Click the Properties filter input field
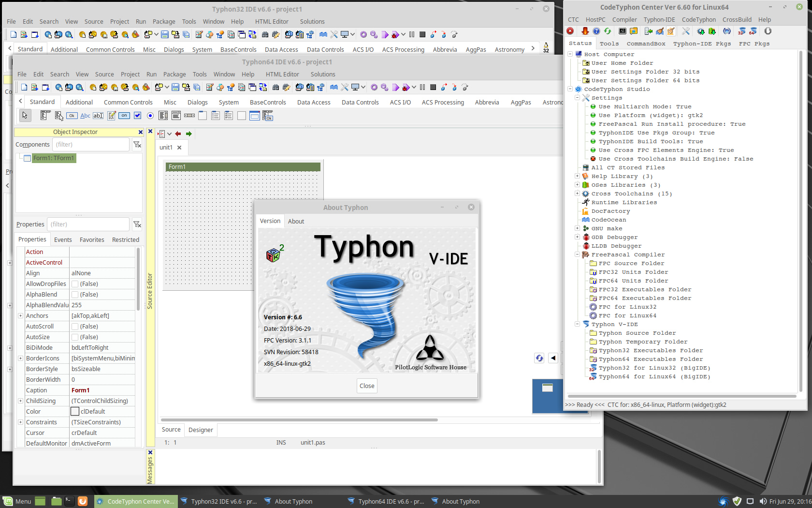Image resolution: width=812 pixels, height=508 pixels. tap(88, 224)
